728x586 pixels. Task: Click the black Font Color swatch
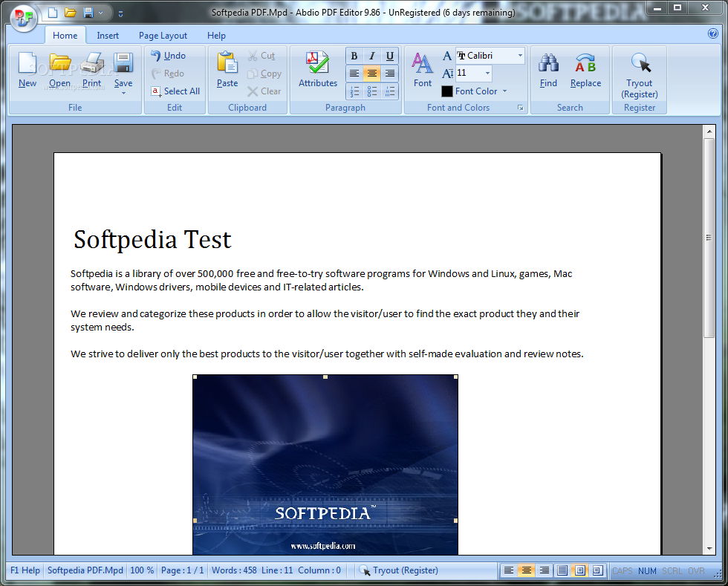(446, 91)
